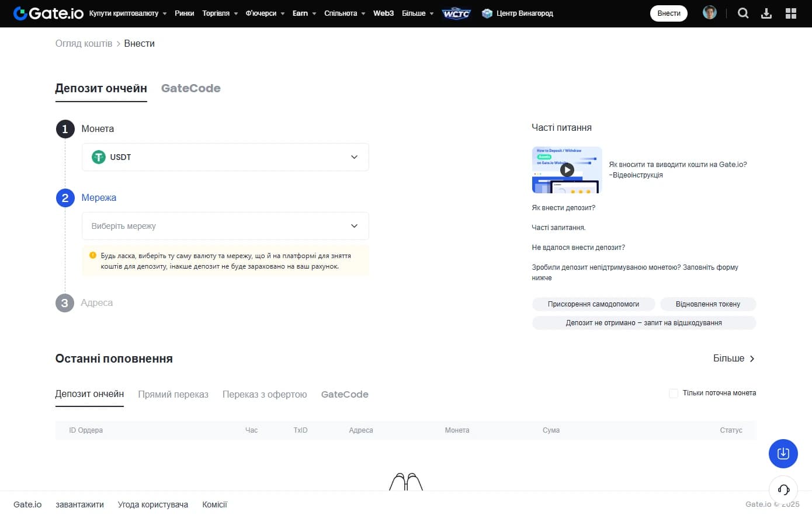Image resolution: width=812 pixels, height=515 pixels.
Task: Click Депозит не отримано refund request button
Action: tap(644, 323)
